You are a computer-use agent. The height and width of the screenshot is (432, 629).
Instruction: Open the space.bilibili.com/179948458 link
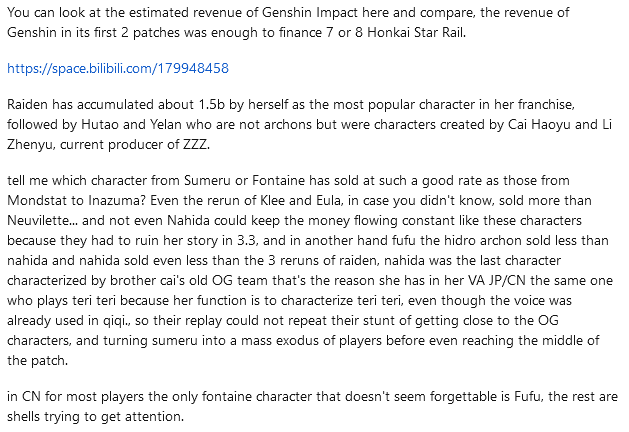coord(118,69)
